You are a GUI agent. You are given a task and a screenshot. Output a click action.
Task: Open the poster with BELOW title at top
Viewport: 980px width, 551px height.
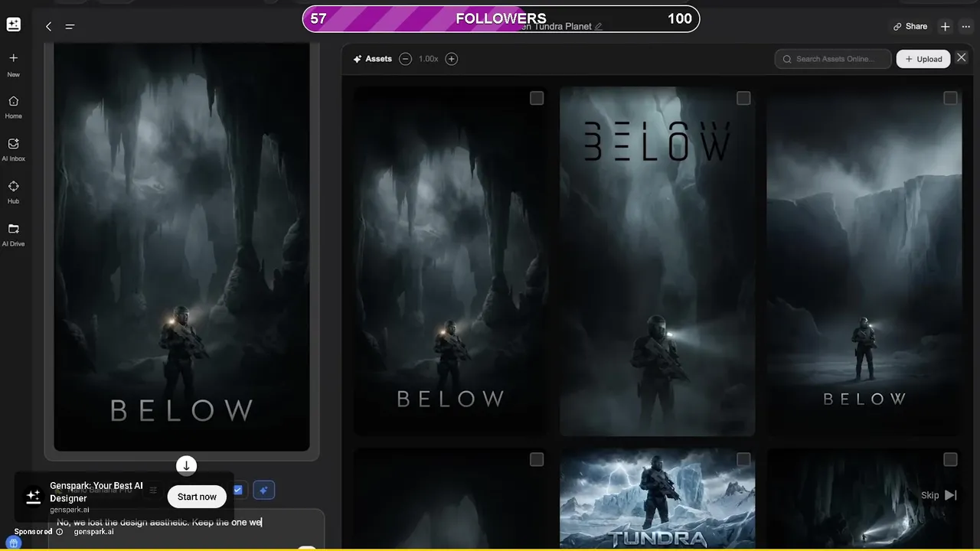658,261
